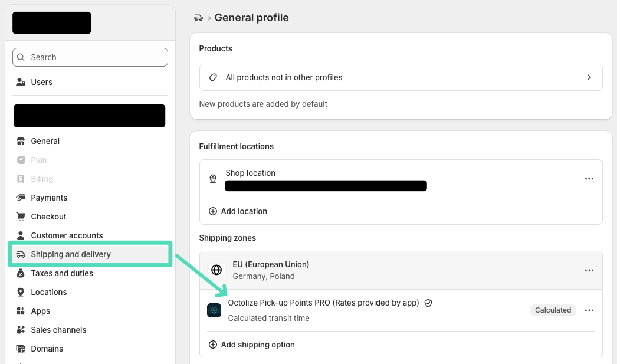Click the Shipping and delivery truck icon
Viewport: 617px width, 364px height.
coord(21,255)
